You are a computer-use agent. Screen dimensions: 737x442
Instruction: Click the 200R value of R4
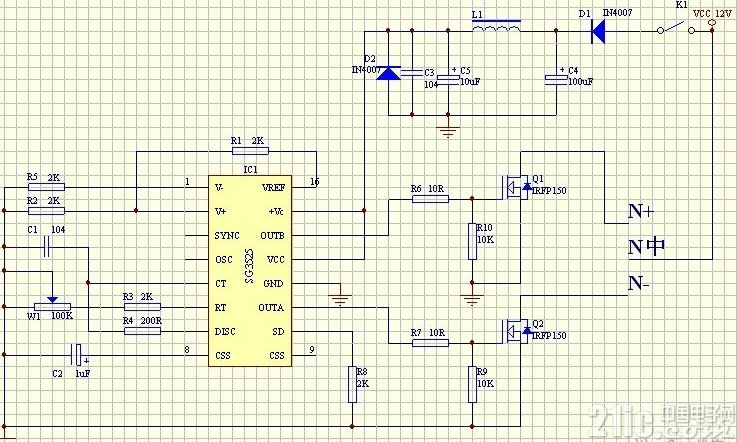[x=151, y=321]
